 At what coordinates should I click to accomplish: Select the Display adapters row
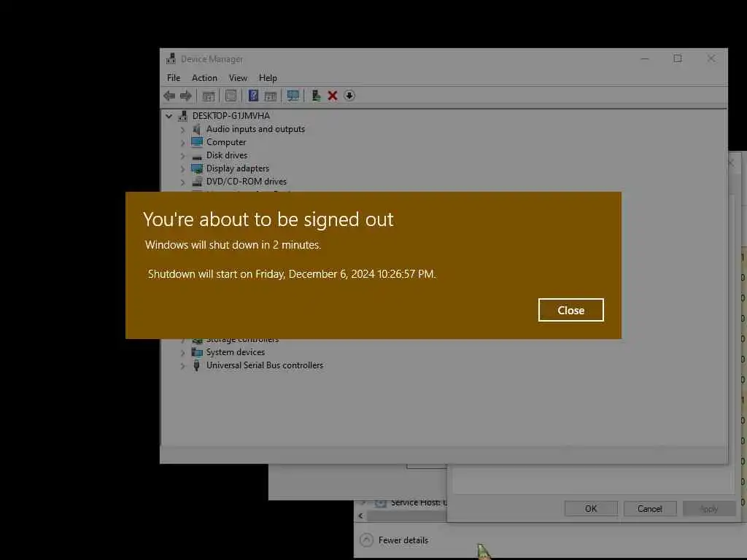238,168
